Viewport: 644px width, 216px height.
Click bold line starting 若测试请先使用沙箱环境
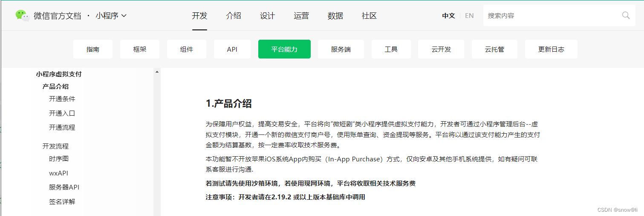click(x=310, y=183)
